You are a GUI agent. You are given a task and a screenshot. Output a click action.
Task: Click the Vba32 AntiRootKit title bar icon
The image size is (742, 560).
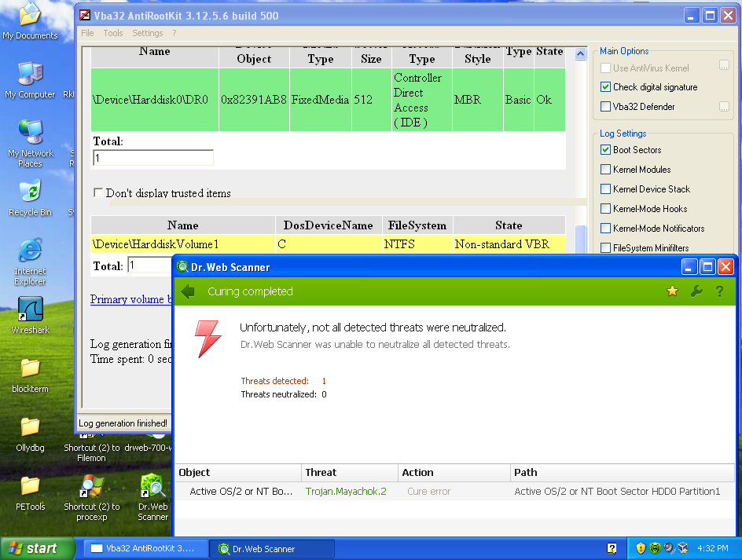coord(85,15)
